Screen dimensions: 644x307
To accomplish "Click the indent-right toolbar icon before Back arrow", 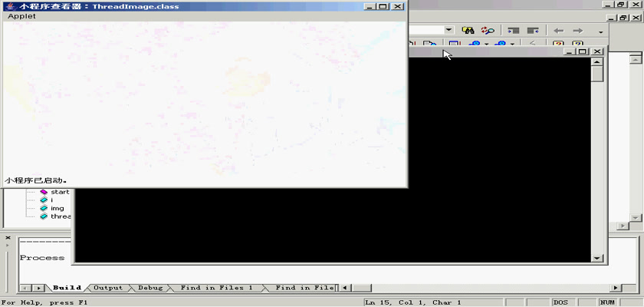I will (533, 31).
